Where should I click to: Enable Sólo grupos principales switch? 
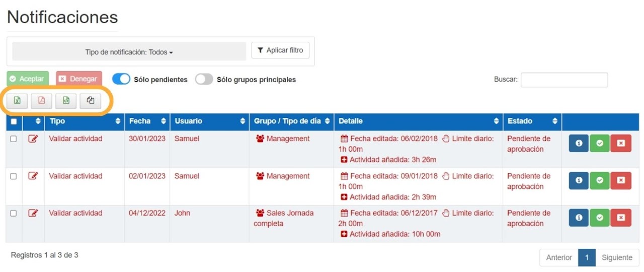point(204,80)
